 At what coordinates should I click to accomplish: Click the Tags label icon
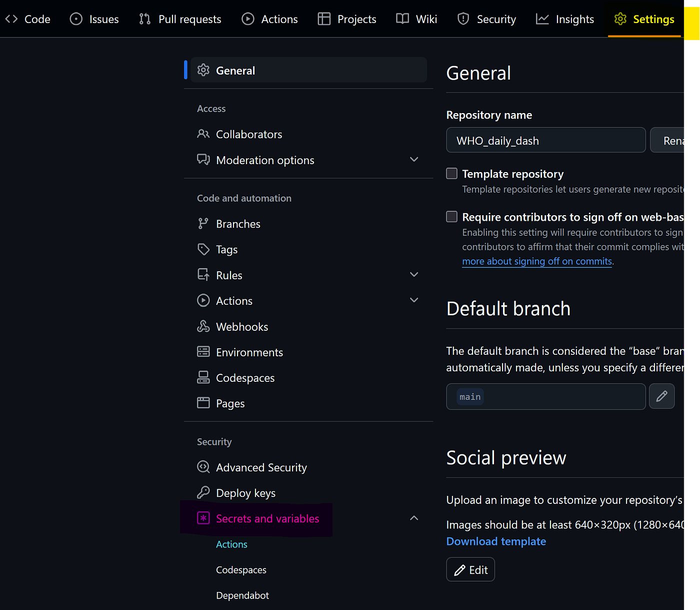tap(203, 249)
